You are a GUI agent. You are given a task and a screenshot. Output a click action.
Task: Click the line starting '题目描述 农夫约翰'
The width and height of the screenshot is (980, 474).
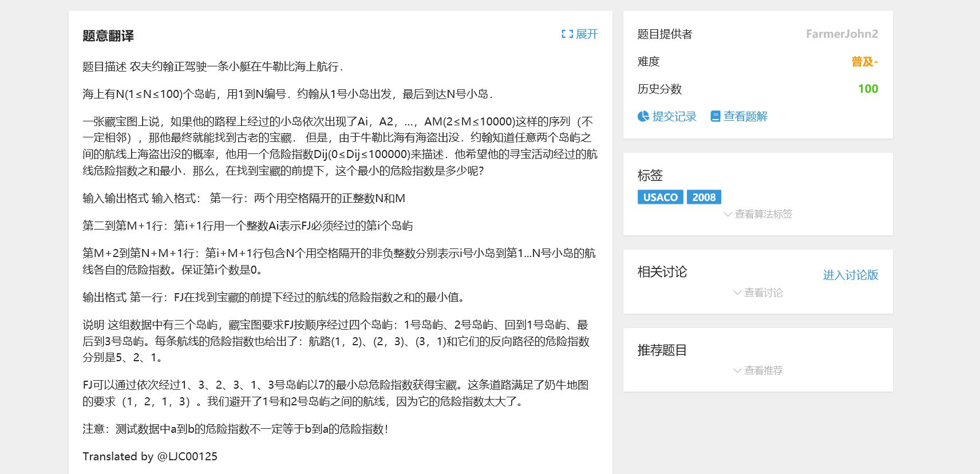tap(213, 67)
